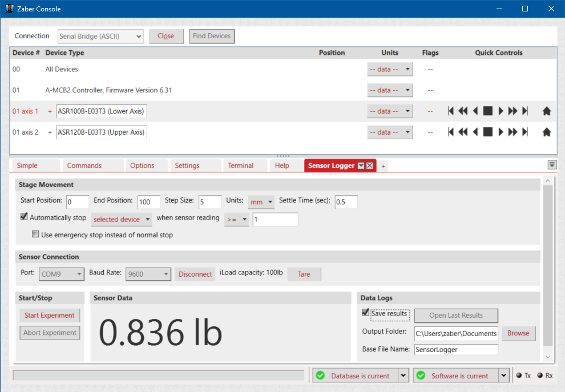Click the green check icon beside Software is current
The image size is (565, 392).
point(421,375)
